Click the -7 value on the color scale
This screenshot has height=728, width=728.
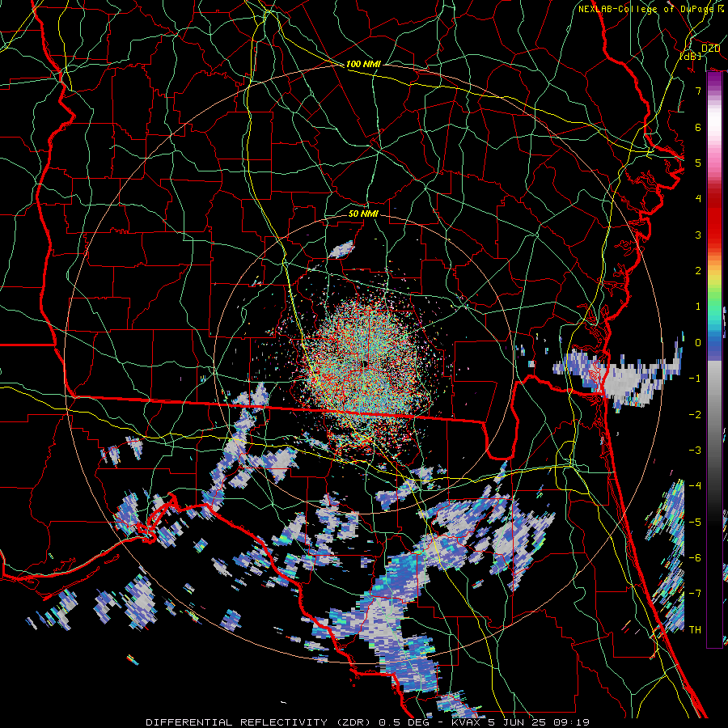point(695,594)
